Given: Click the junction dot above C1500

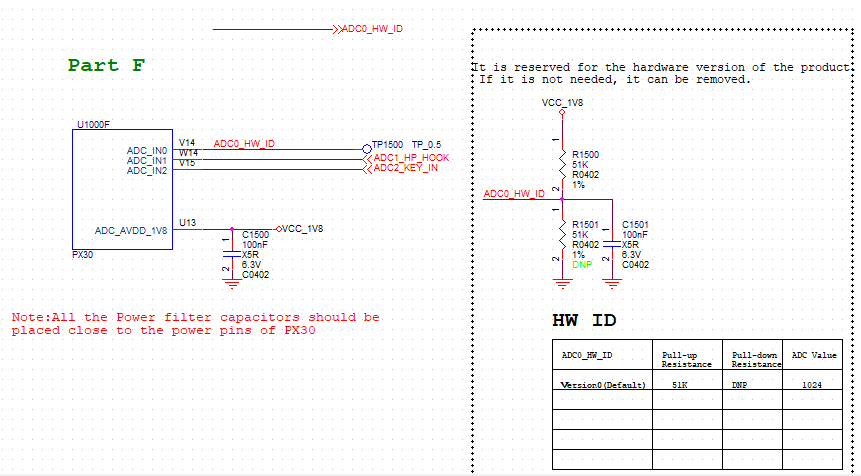Looking at the screenshot, I should 232,229.
